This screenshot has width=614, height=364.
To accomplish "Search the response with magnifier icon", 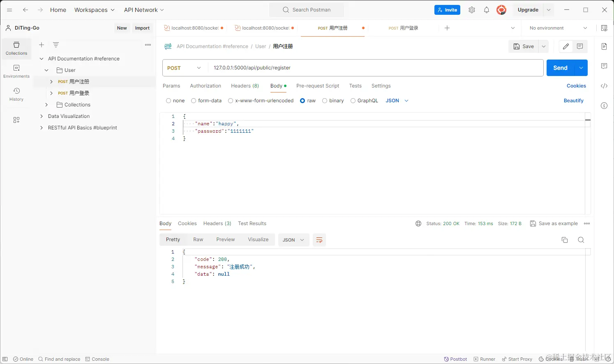I will tap(581, 240).
